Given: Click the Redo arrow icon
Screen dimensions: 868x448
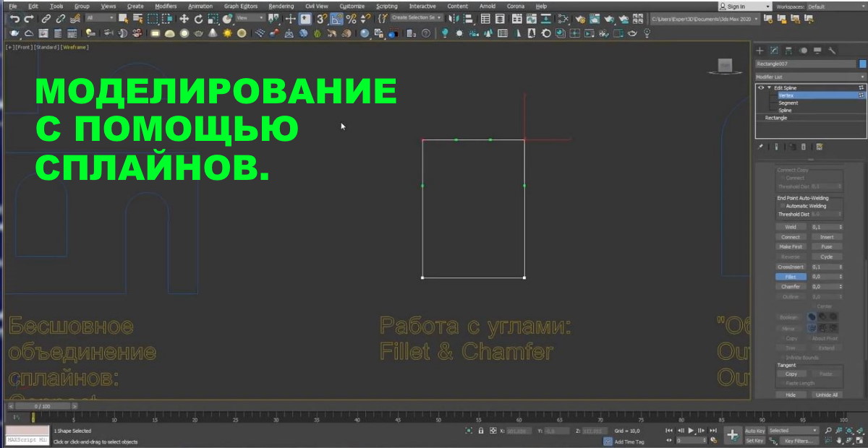Looking at the screenshot, I should pos(29,18).
